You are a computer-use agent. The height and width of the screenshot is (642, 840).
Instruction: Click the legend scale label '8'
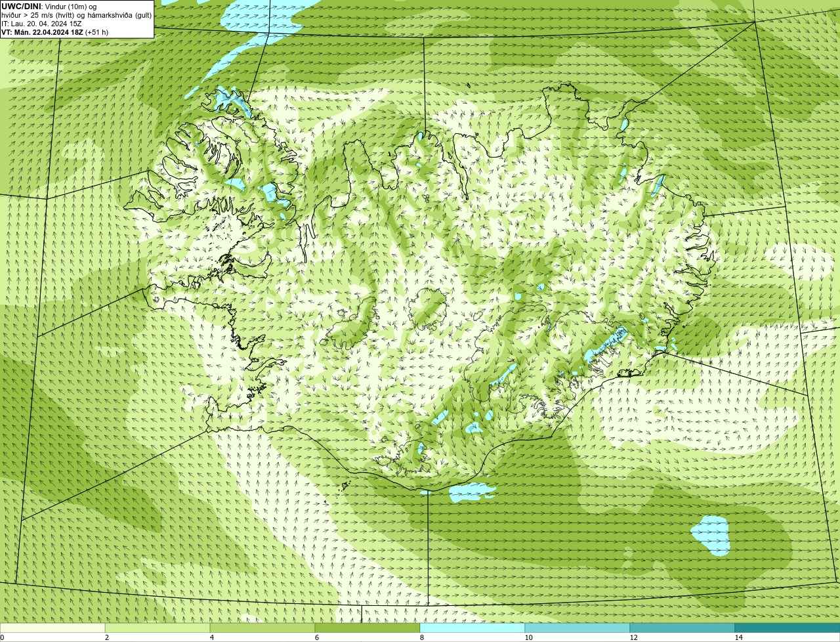coord(421,637)
